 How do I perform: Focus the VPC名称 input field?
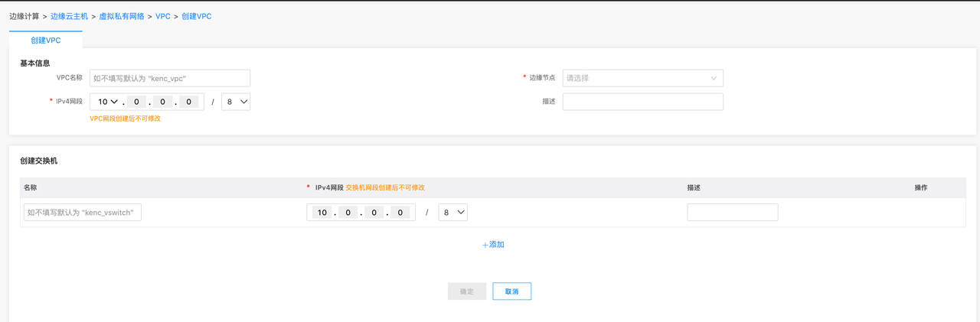click(x=170, y=78)
